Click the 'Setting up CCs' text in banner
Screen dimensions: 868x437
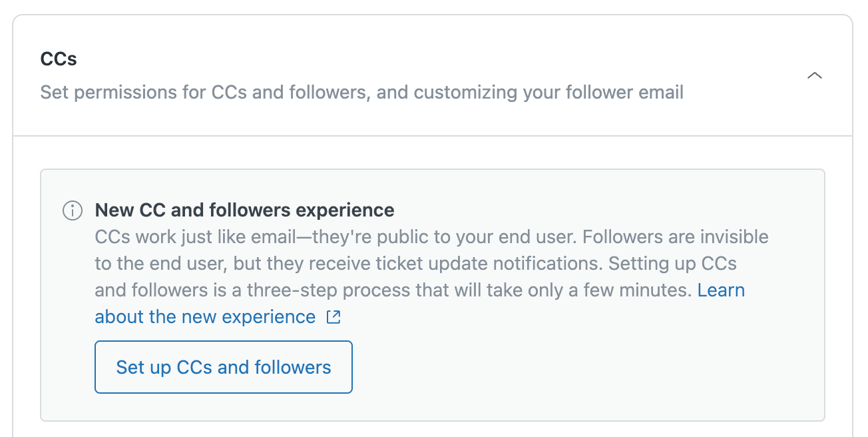[672, 264]
